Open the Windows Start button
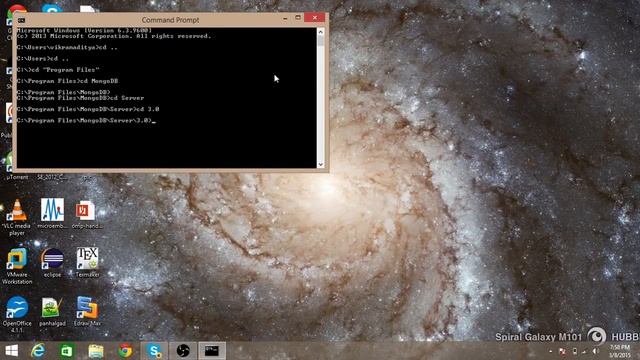 point(11,351)
